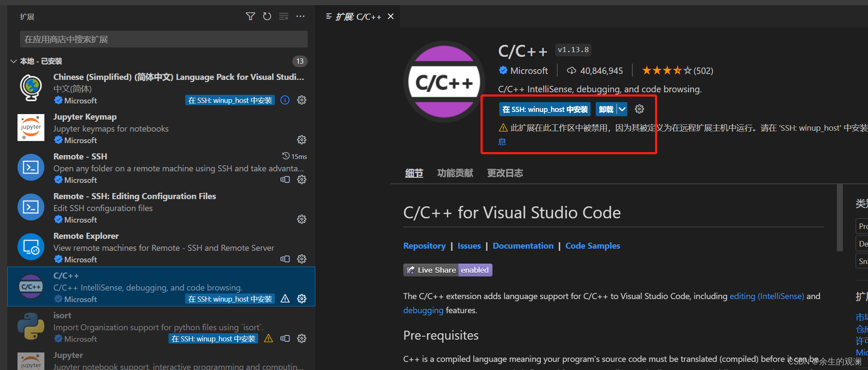Viewport: 868px width, 370px height.
Task: Open extensions panel more actions menu
Action: [x=300, y=16]
